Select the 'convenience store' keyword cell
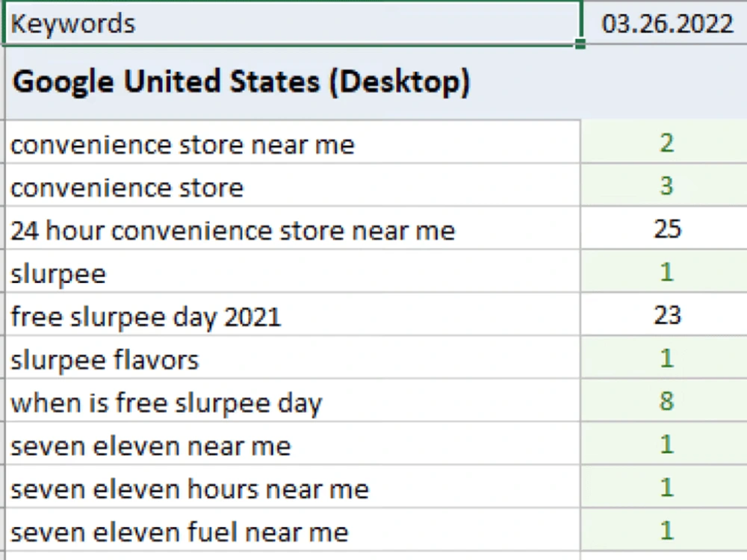This screenshot has width=747, height=560. 293,186
